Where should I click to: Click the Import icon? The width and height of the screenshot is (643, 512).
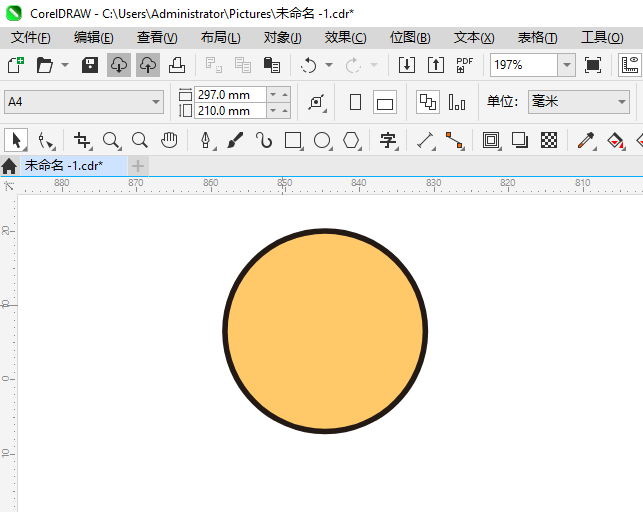(x=407, y=65)
